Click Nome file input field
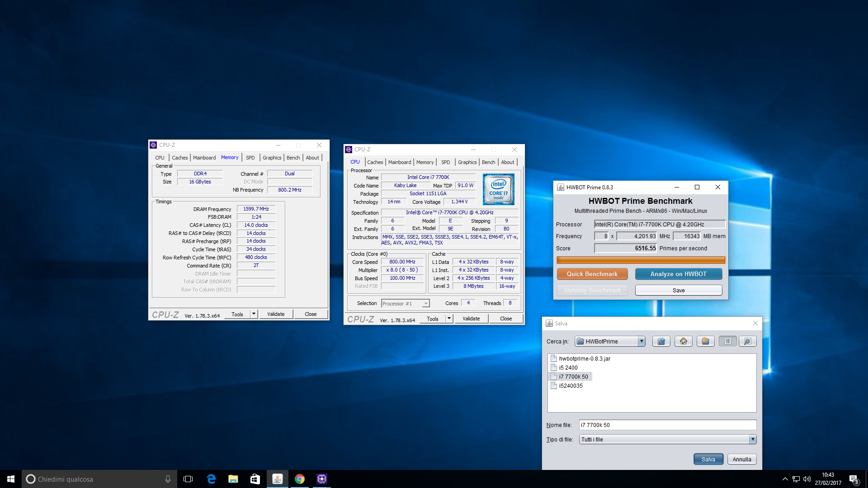 click(x=667, y=425)
